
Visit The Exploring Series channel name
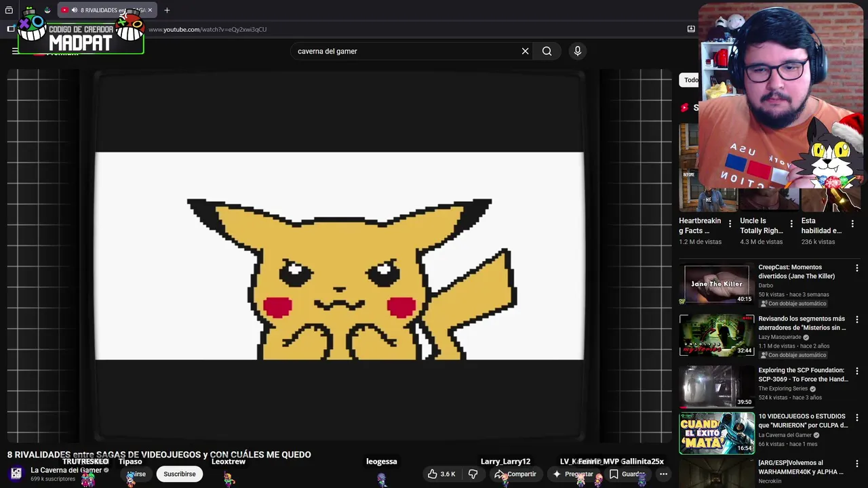click(783, 389)
